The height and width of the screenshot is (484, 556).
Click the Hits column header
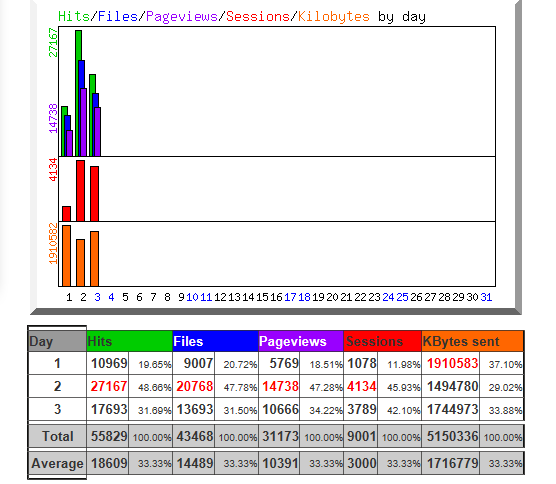[129, 341]
